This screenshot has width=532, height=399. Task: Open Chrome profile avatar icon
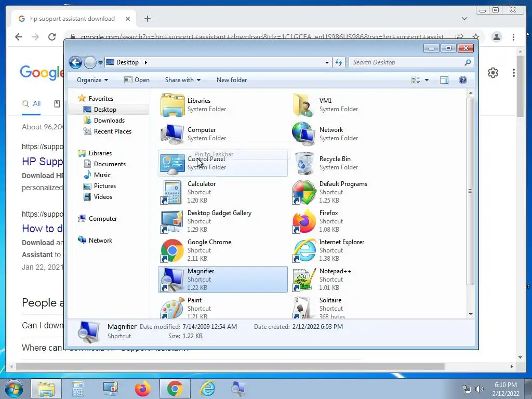pos(496,37)
